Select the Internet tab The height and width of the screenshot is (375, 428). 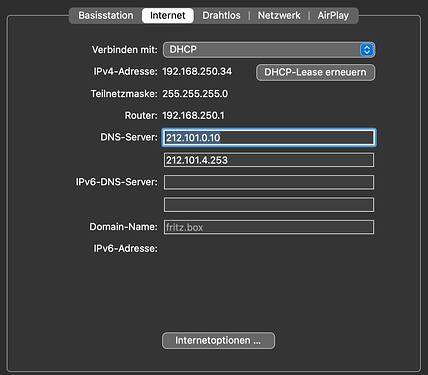click(x=168, y=16)
